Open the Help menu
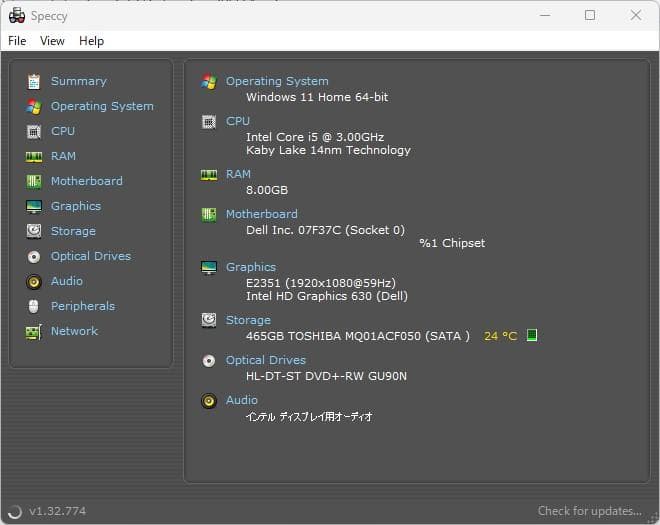The height and width of the screenshot is (525, 660). click(91, 41)
